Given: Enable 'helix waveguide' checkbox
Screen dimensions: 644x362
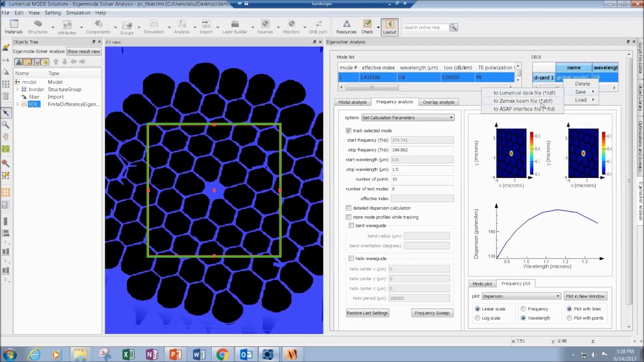Looking at the screenshot, I should 351,258.
